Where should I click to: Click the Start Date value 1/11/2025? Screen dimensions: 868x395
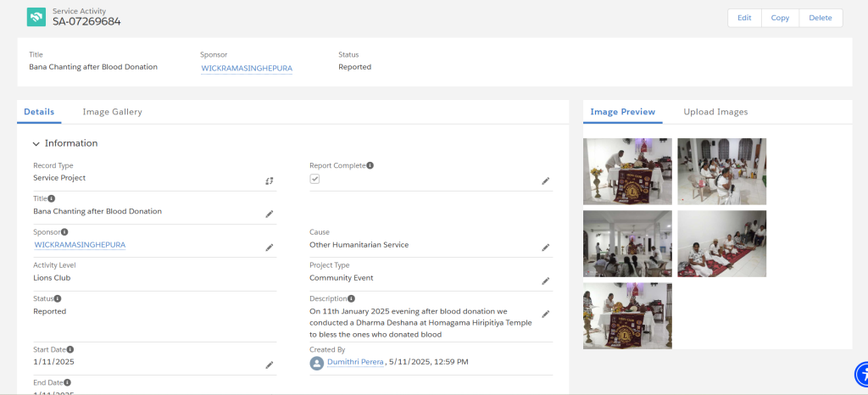[x=53, y=362]
